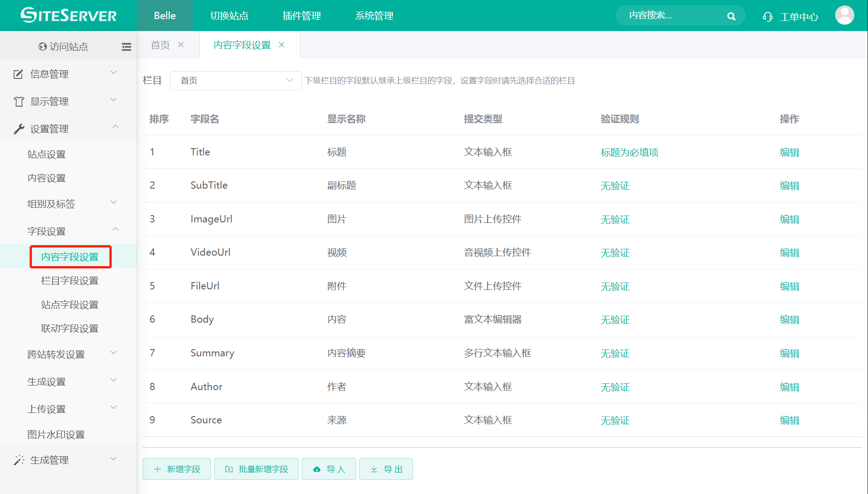This screenshot has width=868, height=494.
Task: Expand the 跨站转发设置 section
Action: (56, 354)
